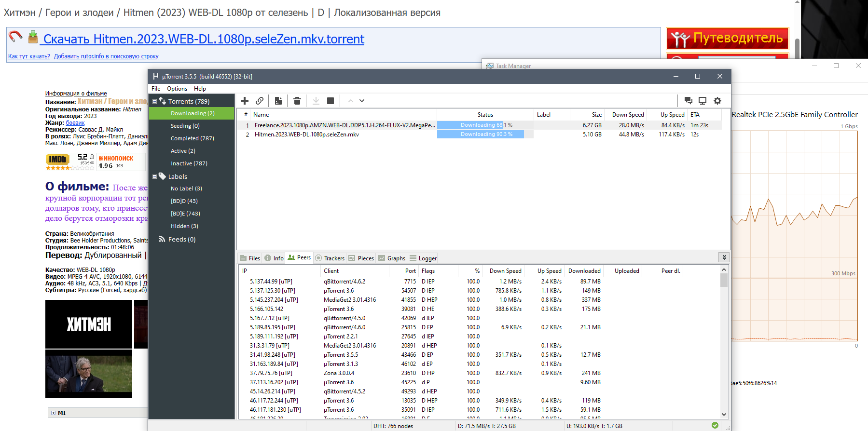This screenshot has width=868, height=431.
Task: Open the Options menu
Action: click(177, 89)
